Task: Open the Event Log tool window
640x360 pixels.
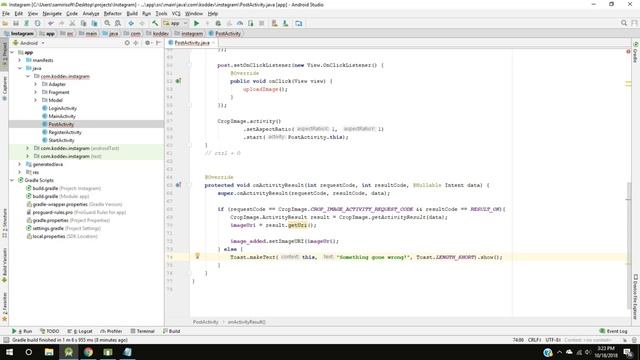Action: (x=613, y=331)
